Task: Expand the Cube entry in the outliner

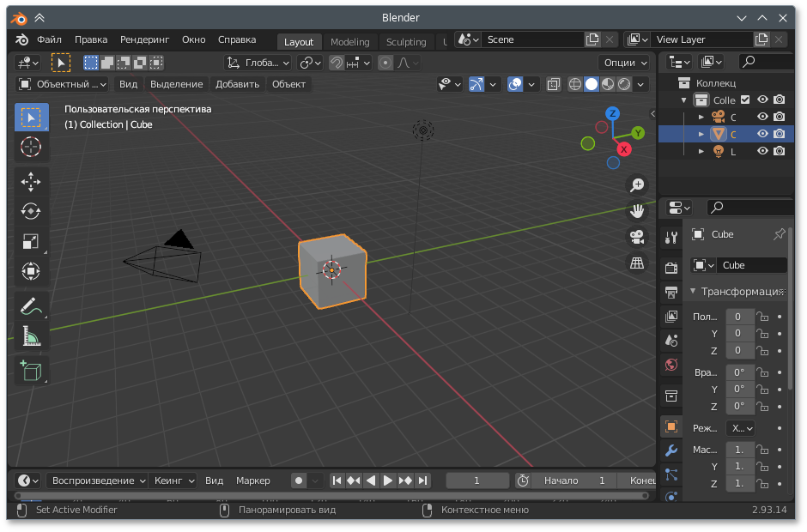Action: (701, 133)
